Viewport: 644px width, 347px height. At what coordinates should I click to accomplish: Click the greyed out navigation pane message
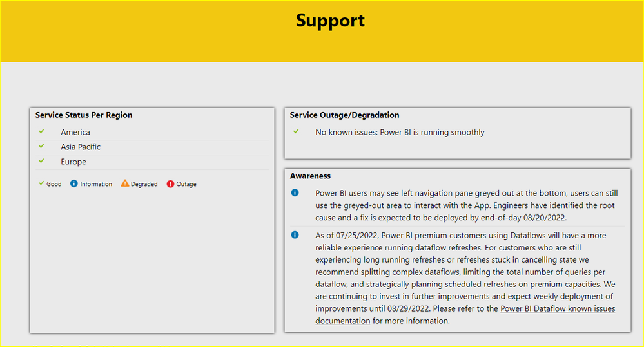[467, 205]
